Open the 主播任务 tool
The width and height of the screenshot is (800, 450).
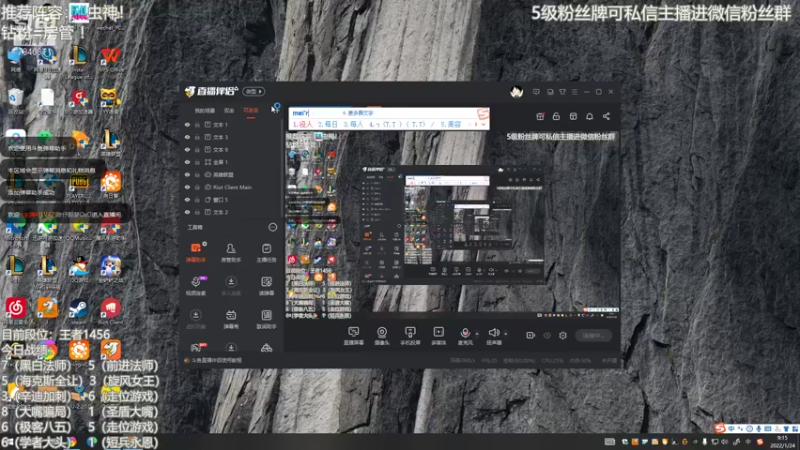pyautogui.click(x=266, y=252)
